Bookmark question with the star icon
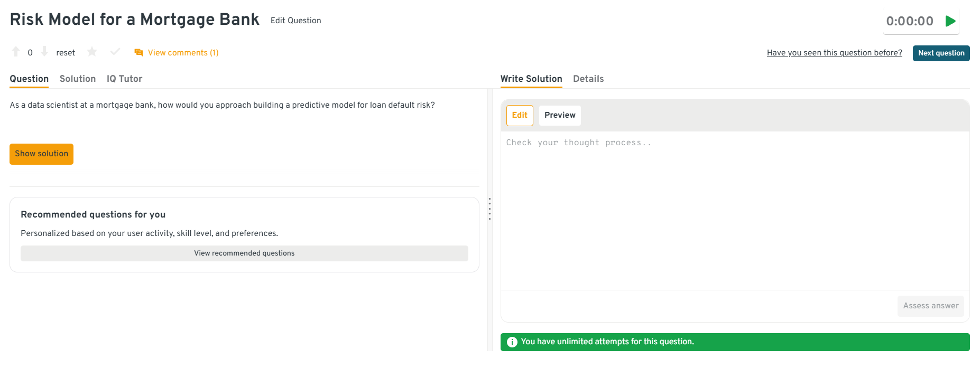The height and width of the screenshot is (368, 980). (92, 52)
